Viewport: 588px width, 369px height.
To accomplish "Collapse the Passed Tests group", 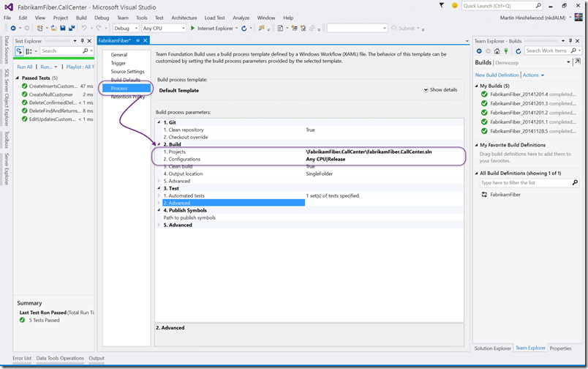I will click(x=18, y=78).
